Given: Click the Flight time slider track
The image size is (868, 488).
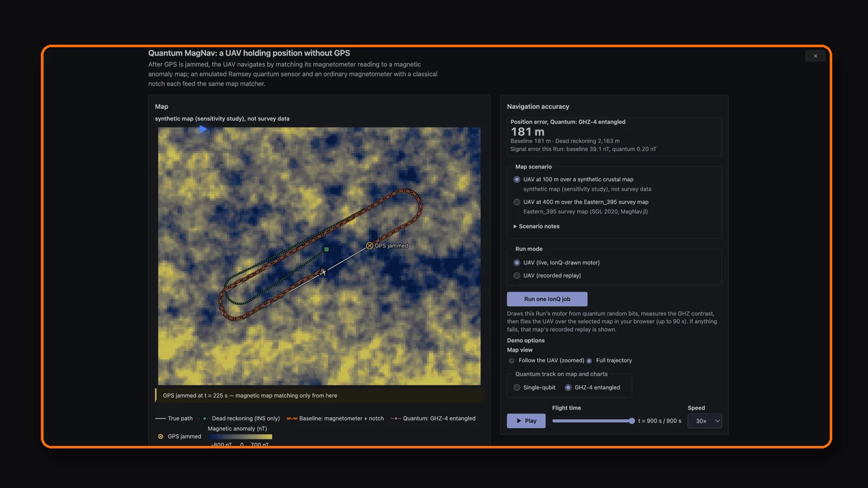Looking at the screenshot, I should pyautogui.click(x=593, y=421).
